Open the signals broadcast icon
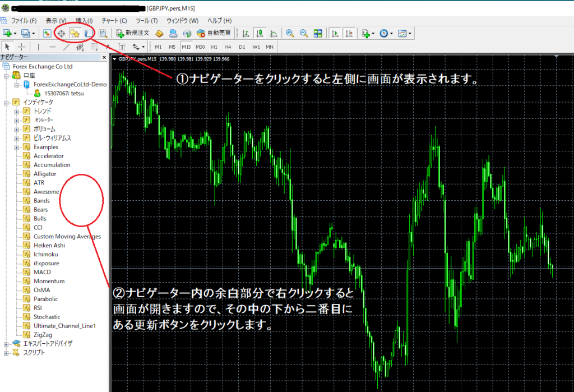The image size is (574, 392). point(187,33)
